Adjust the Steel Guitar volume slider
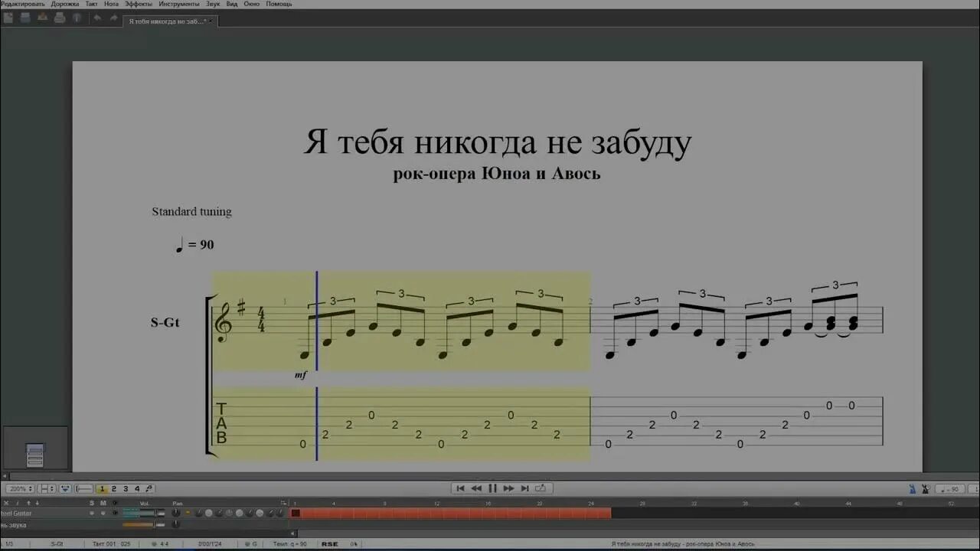 coord(144,513)
